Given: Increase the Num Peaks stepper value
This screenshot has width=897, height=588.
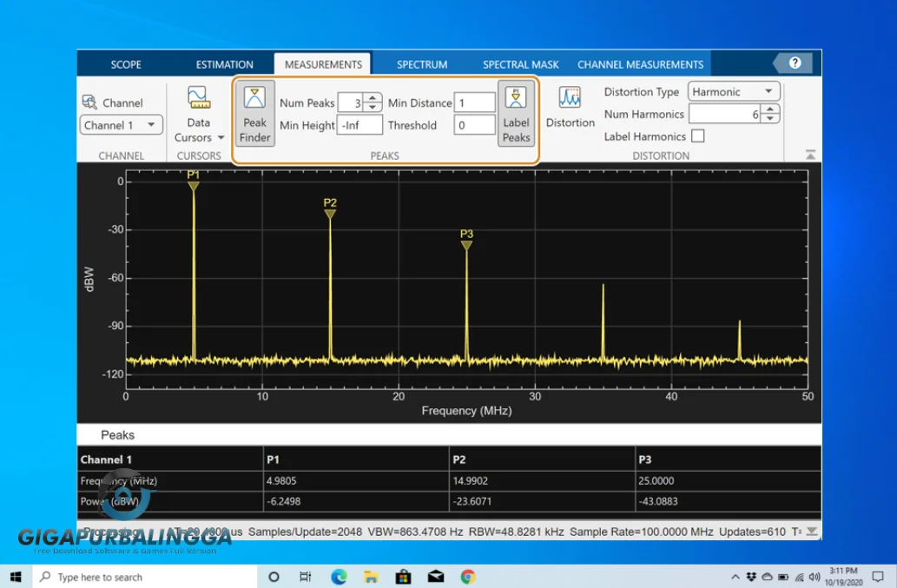Looking at the screenshot, I should point(373,98).
